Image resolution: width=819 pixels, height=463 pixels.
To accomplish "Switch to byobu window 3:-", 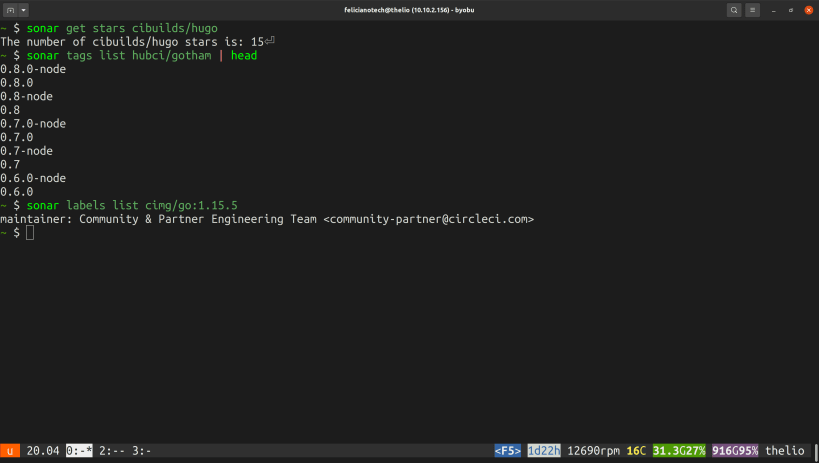I will point(142,450).
